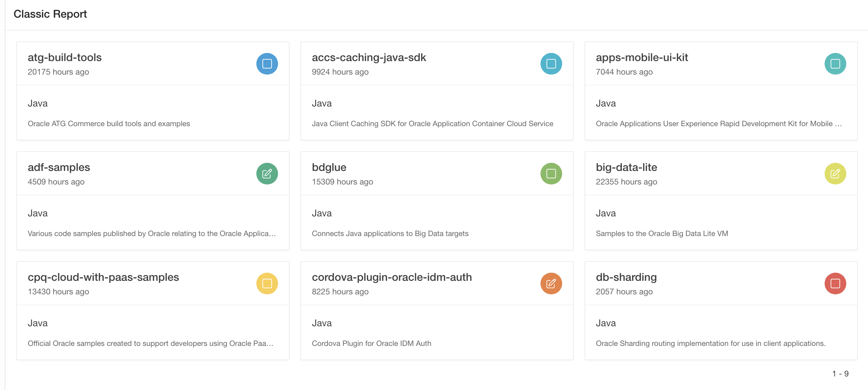Click the 1 - 9 pagination label

pyautogui.click(x=840, y=374)
